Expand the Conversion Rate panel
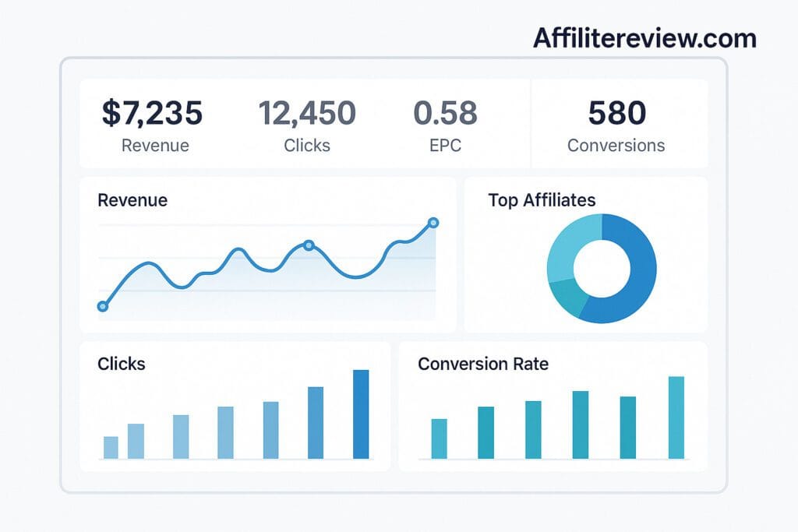The image size is (798, 532). (x=483, y=364)
